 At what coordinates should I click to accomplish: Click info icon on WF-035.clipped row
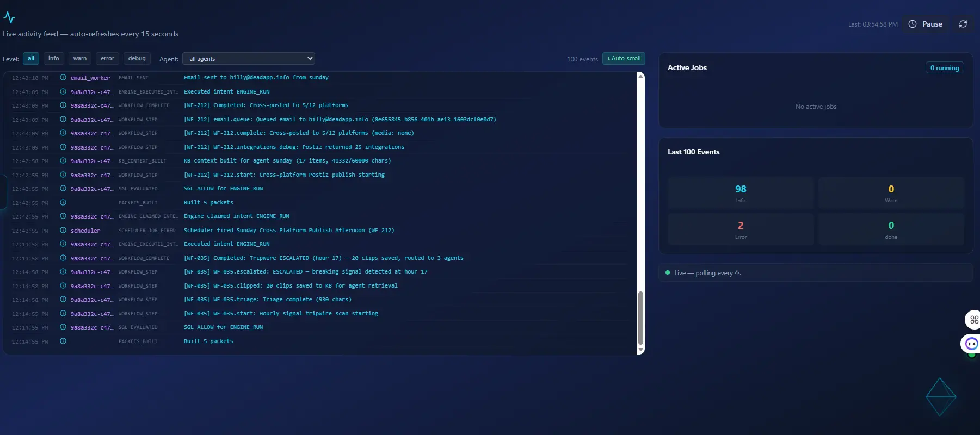point(63,285)
